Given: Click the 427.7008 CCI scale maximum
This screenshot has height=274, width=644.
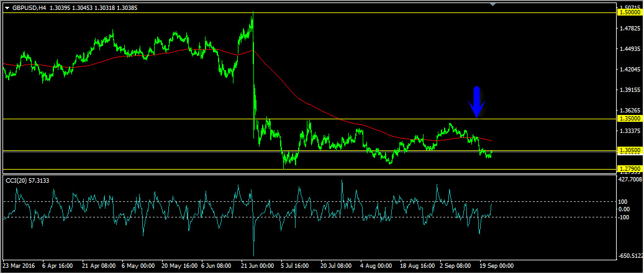Looking at the screenshot, I should (x=630, y=180).
